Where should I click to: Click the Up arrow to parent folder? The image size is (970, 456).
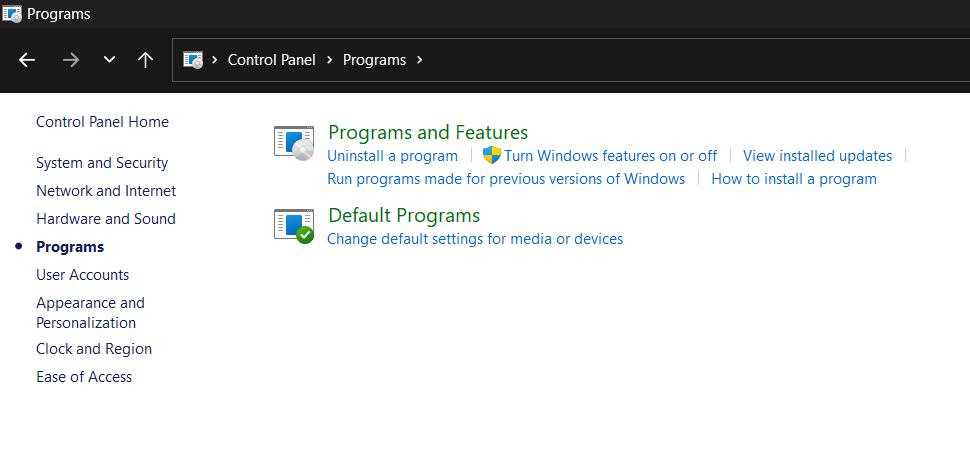145,60
